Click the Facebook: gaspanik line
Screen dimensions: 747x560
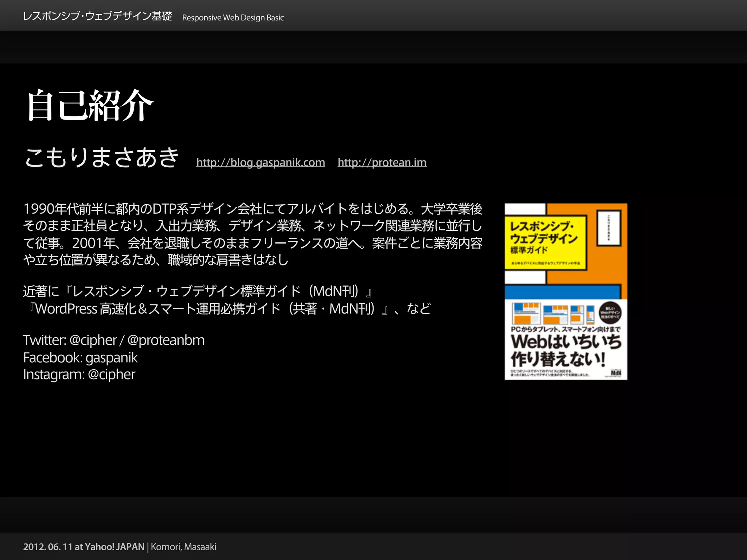(x=80, y=357)
